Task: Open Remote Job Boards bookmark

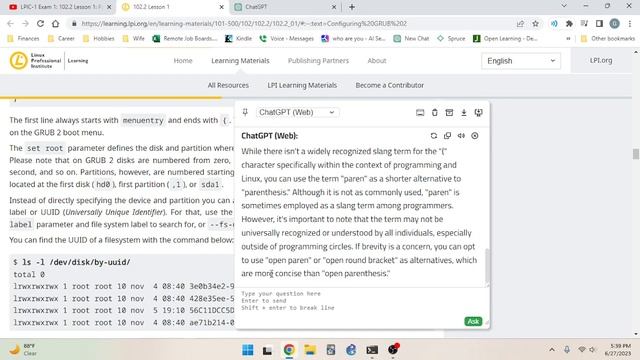Action: [185, 38]
